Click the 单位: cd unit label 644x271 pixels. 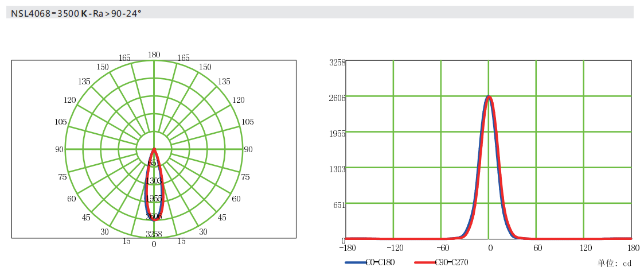[x=614, y=263]
